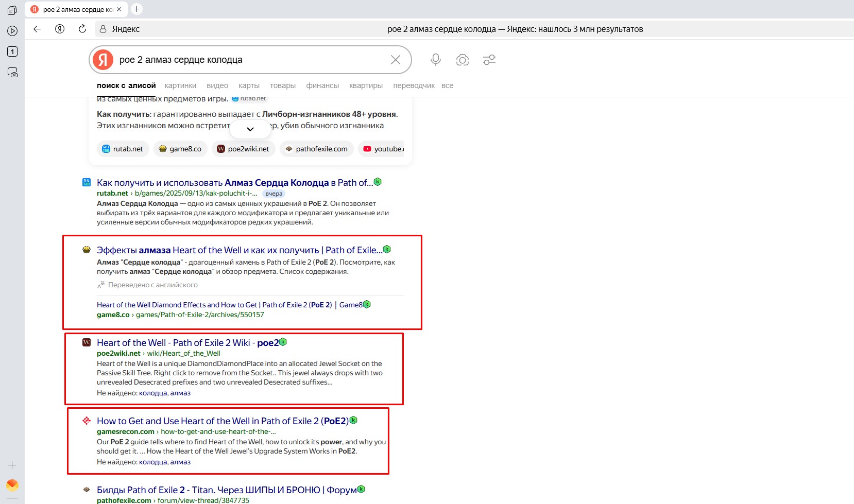This screenshot has width=854, height=504.
Task: Open the rutab.net source chip
Action: click(x=123, y=149)
